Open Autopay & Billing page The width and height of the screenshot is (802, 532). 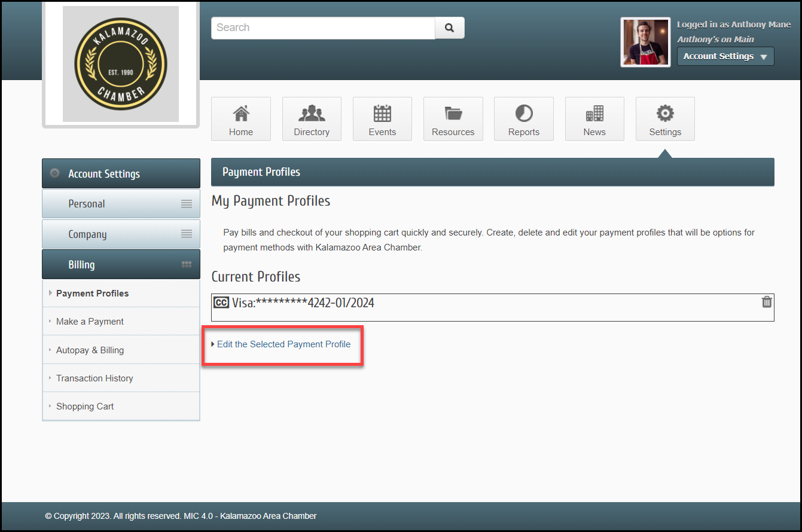(x=90, y=350)
